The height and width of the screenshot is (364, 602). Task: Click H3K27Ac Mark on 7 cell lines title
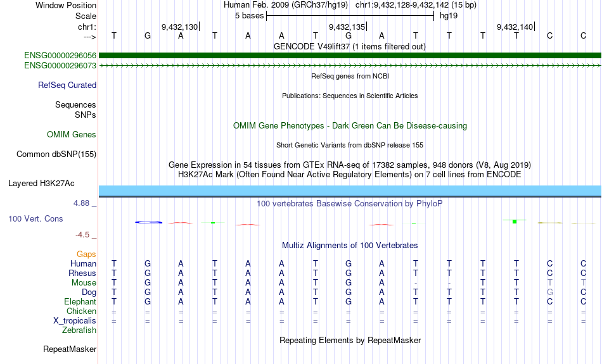click(x=350, y=175)
